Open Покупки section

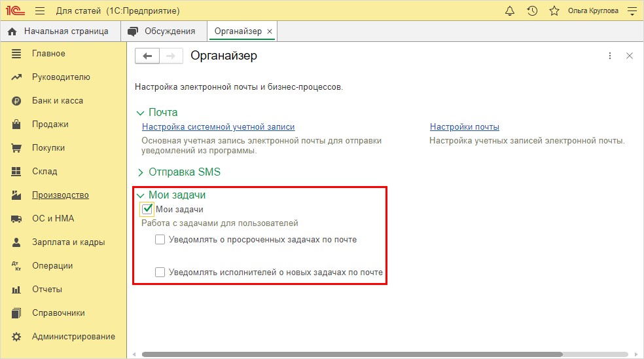[48, 148]
